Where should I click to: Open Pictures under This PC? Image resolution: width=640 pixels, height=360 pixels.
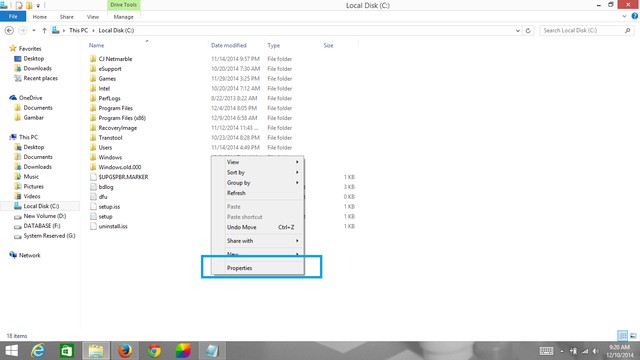click(33, 186)
